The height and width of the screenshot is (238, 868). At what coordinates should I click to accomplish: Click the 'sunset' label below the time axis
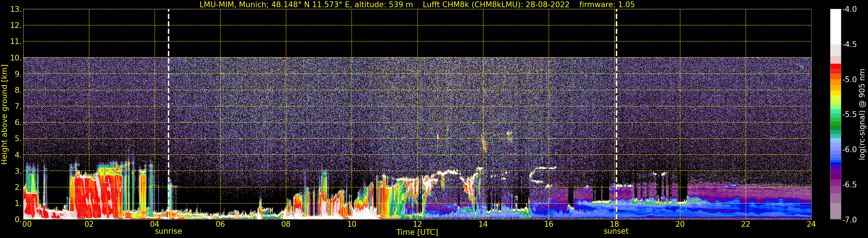[616, 231]
